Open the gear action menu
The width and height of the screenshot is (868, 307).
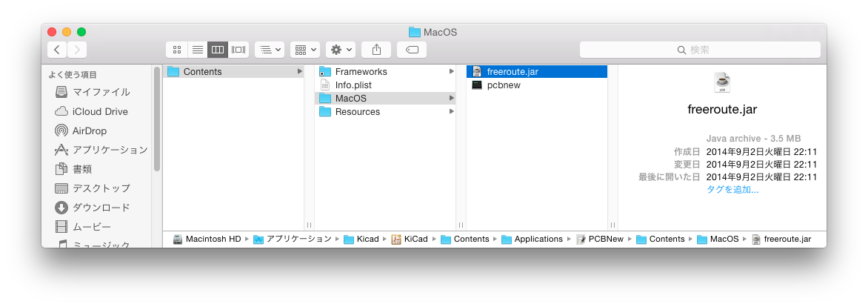click(341, 50)
